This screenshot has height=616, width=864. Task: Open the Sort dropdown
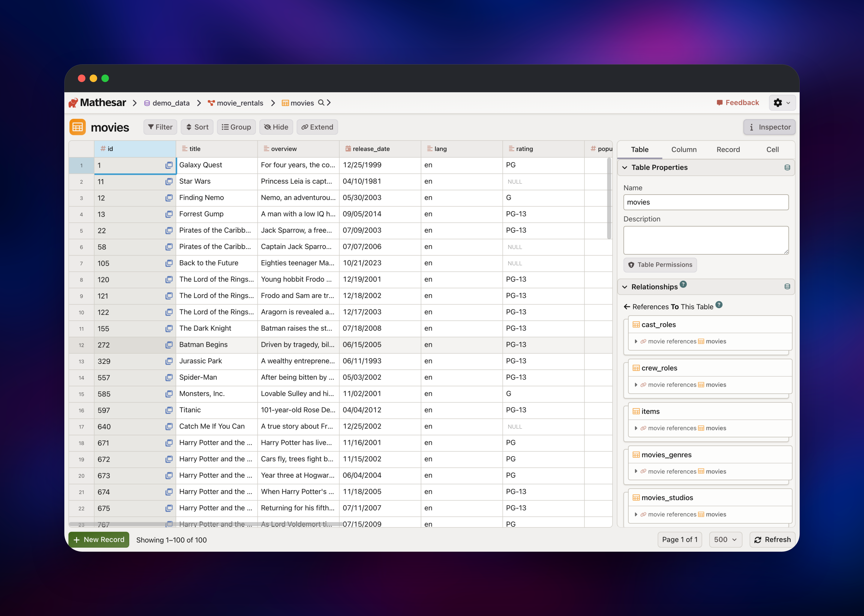tap(197, 127)
